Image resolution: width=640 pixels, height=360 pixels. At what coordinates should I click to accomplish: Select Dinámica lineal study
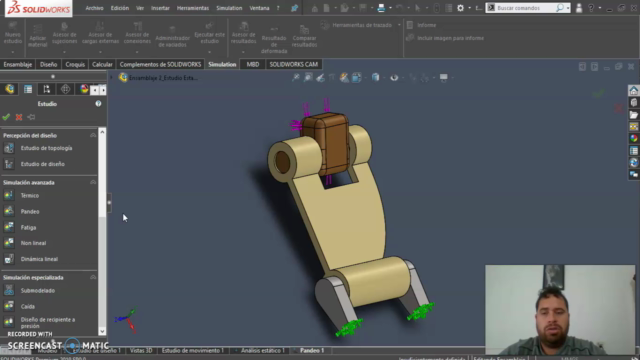pos(39,259)
